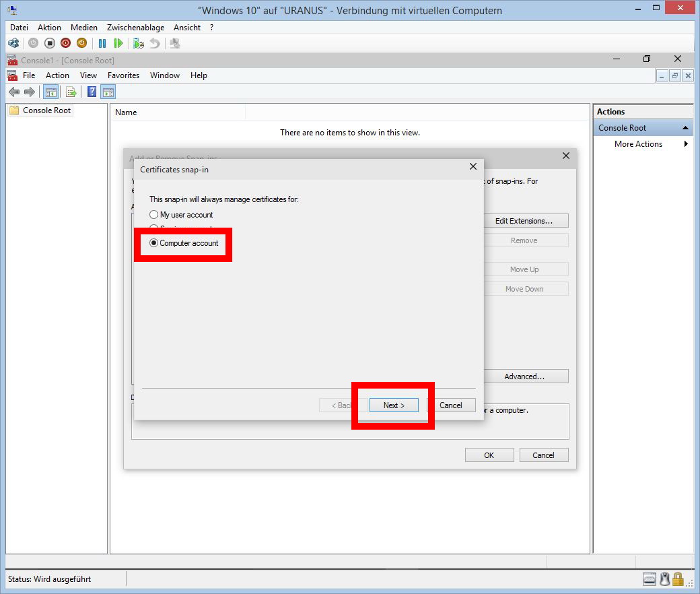Open the Medien menu

(x=84, y=28)
